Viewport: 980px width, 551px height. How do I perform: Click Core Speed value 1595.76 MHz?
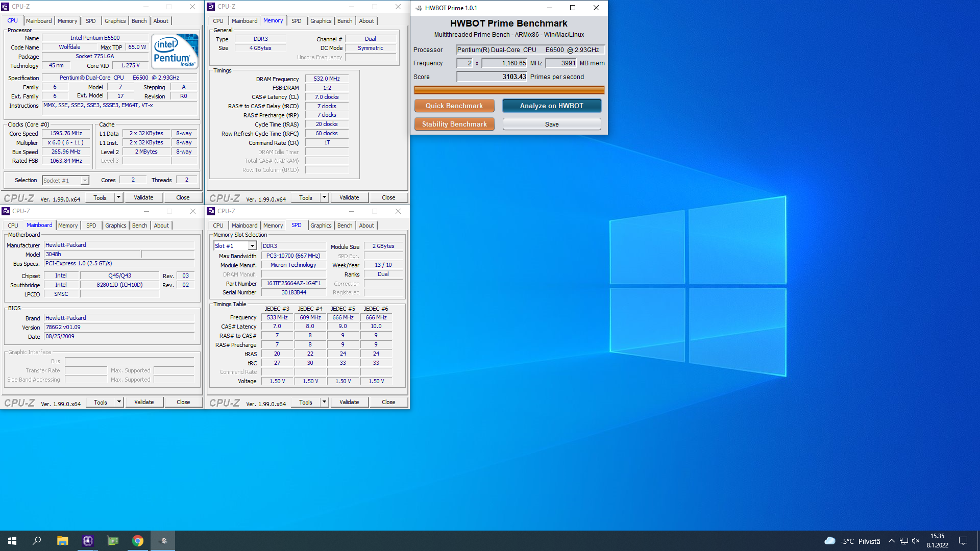pyautogui.click(x=66, y=133)
